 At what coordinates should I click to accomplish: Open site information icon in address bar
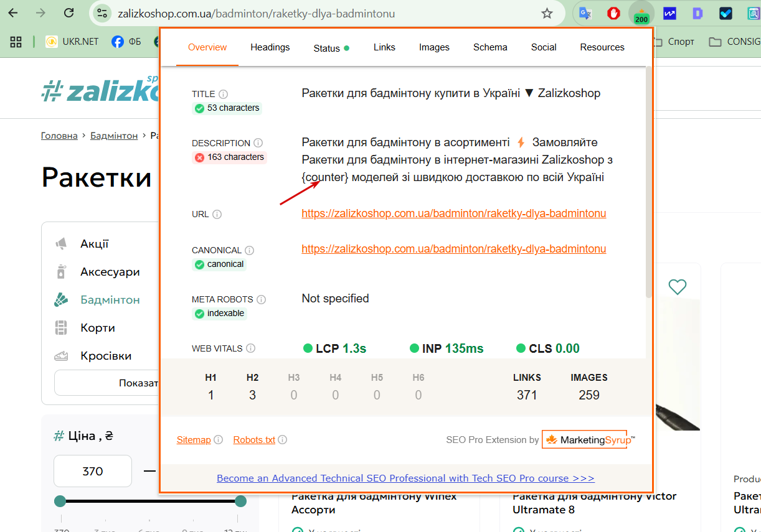(102, 13)
